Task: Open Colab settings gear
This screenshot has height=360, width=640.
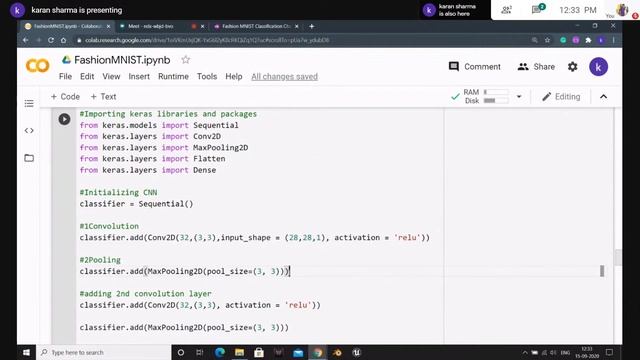Action: pos(573,67)
